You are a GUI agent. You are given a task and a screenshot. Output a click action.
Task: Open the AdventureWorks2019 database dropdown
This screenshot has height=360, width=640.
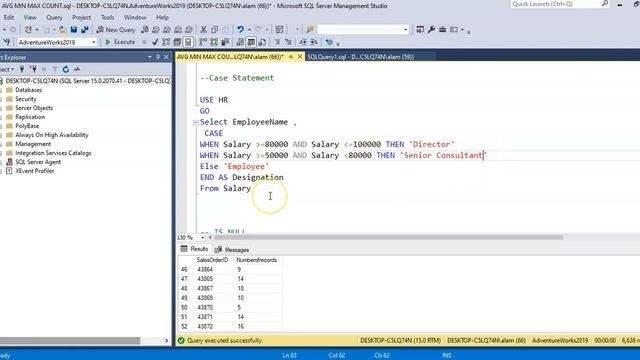93,42
